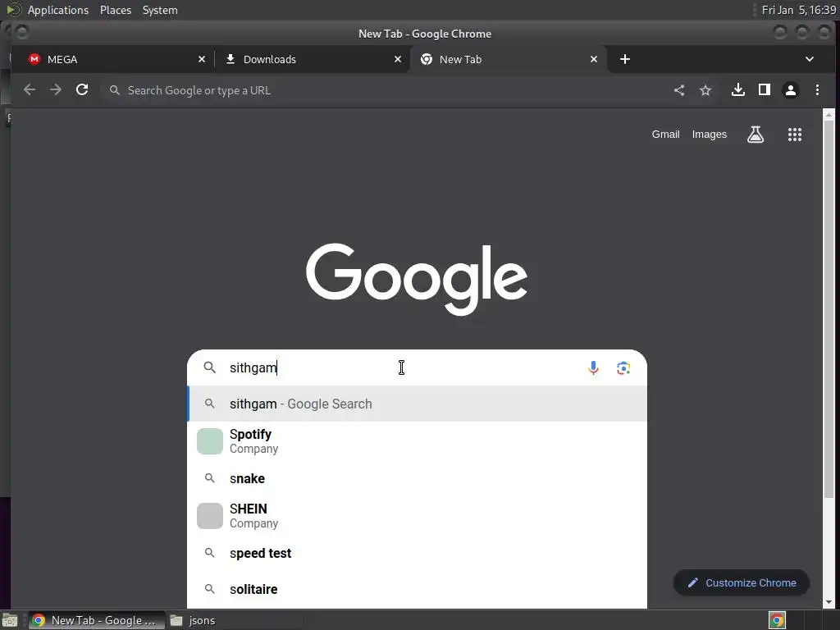Open Search Labs flask icon
The height and width of the screenshot is (630, 840).
pyautogui.click(x=756, y=135)
